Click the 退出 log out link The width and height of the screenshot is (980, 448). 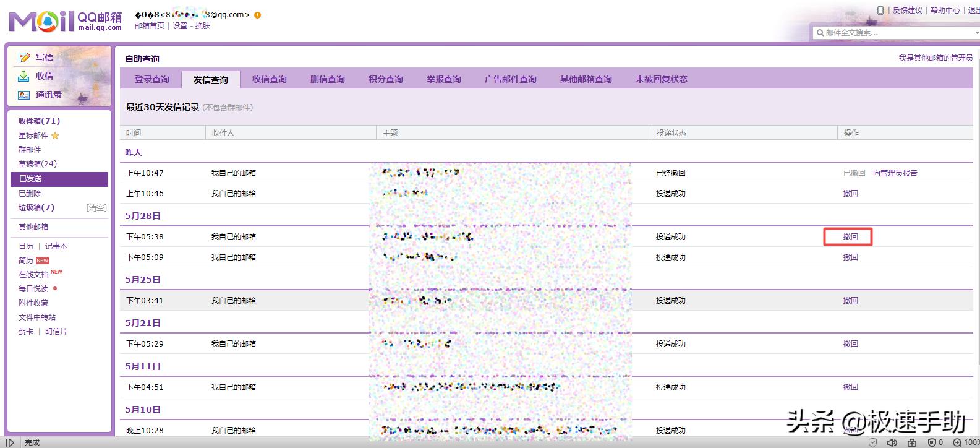click(x=974, y=11)
